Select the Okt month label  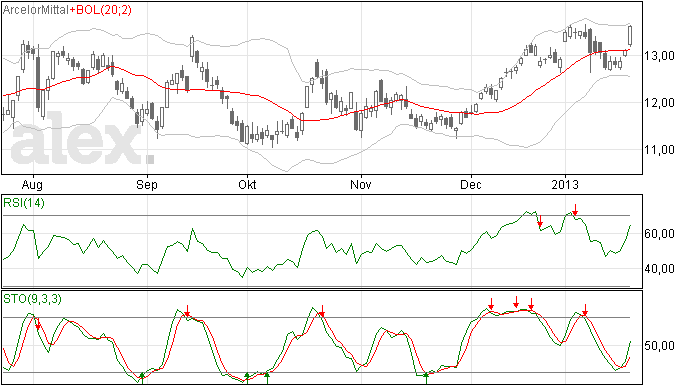tap(247, 184)
